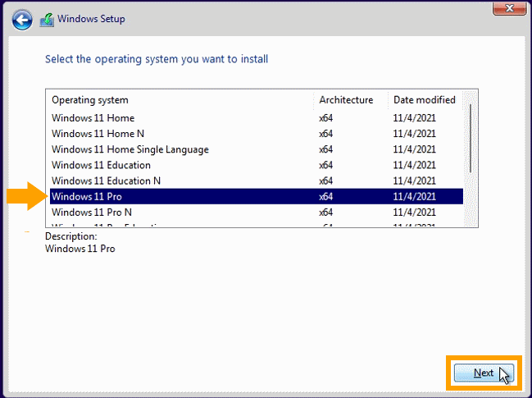This screenshot has width=532, height=398.
Task: Select Windows 11 Education edition
Action: click(257, 165)
